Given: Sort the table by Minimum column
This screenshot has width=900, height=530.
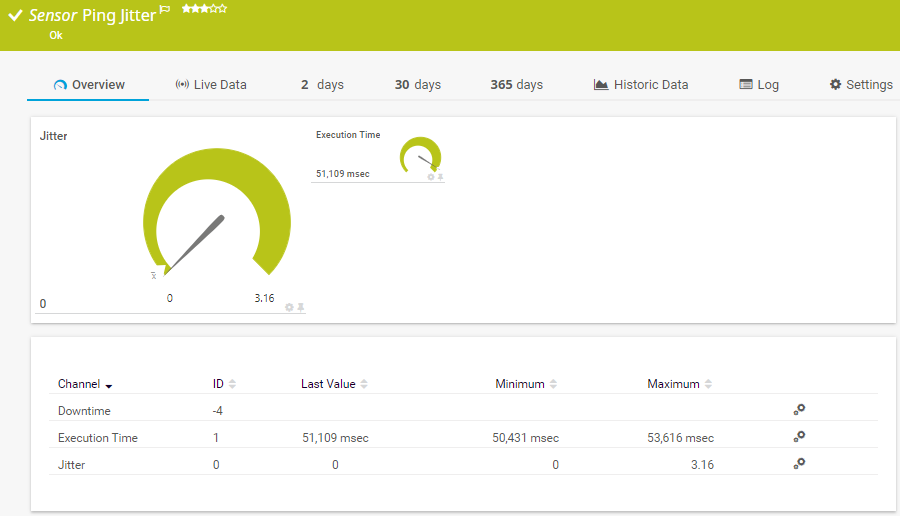Looking at the screenshot, I should 526,384.
